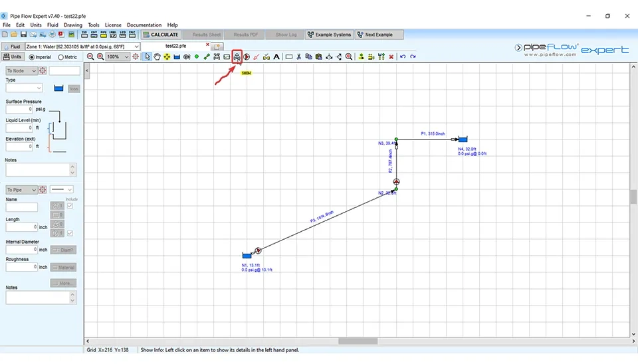
Task: Click the undo arrow icon
Action: tap(403, 57)
